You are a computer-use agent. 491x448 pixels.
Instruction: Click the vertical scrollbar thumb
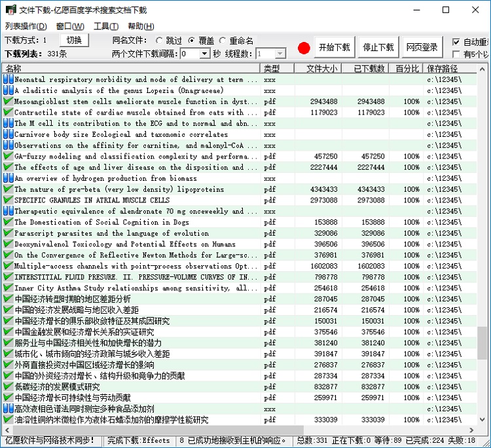coord(482,343)
